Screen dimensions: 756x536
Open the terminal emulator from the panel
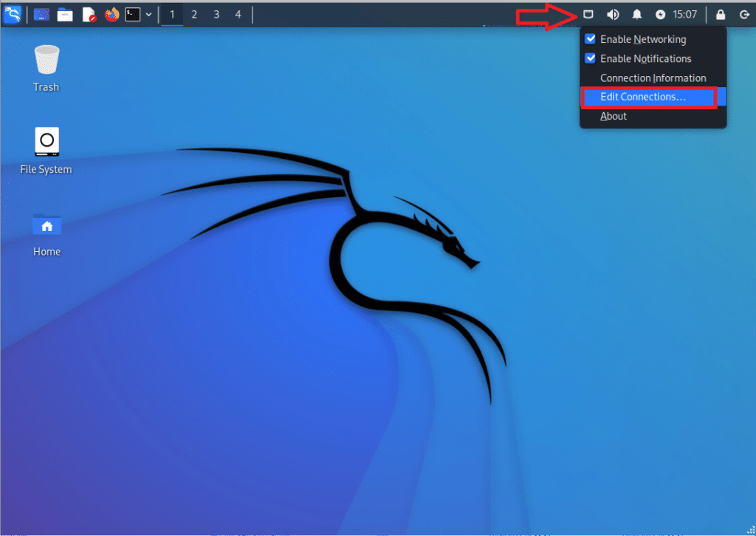[133, 15]
